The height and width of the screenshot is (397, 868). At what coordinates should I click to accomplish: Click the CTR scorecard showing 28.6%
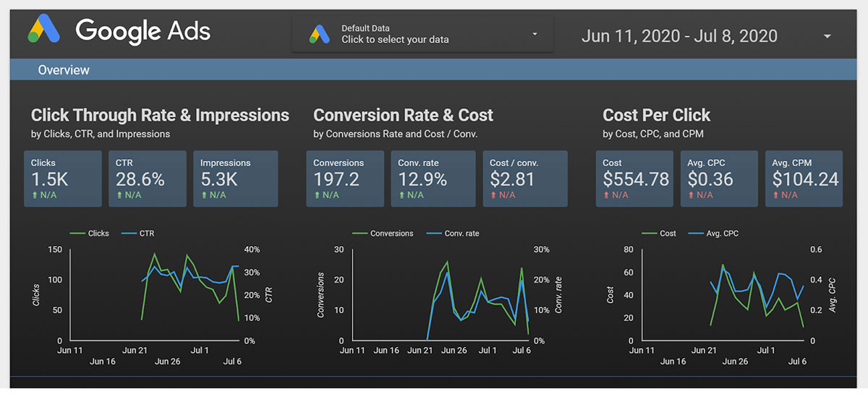click(x=148, y=179)
